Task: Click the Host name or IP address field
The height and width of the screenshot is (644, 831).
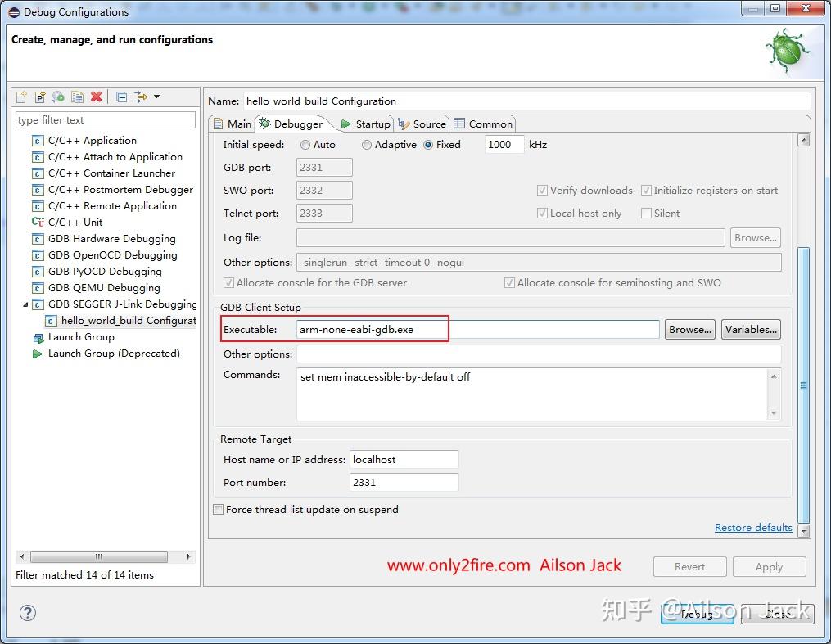Action: [404, 460]
